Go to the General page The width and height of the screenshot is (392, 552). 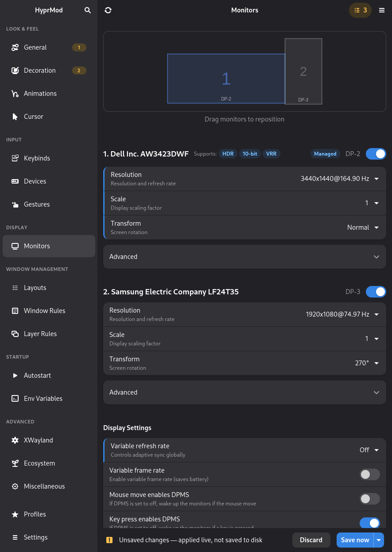click(49, 47)
